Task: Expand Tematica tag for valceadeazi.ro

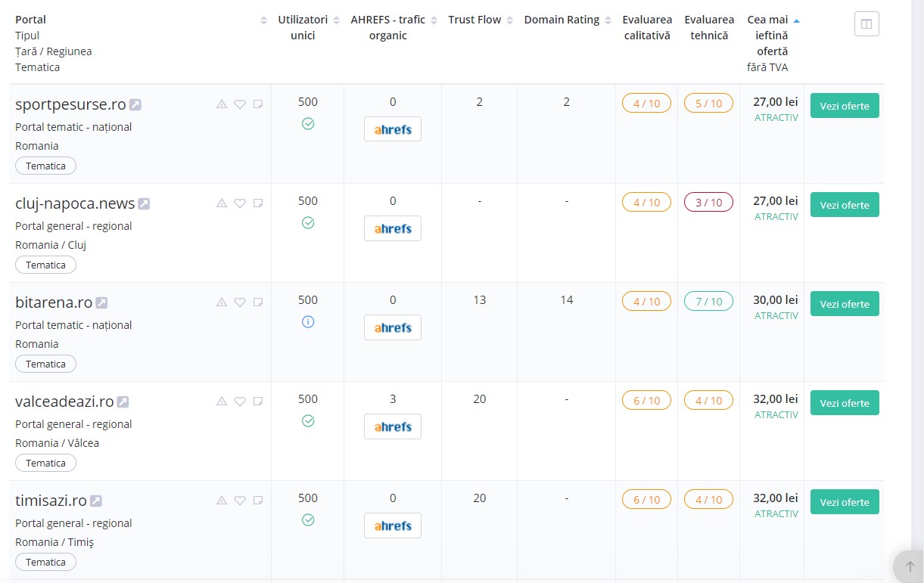Action: pyautogui.click(x=46, y=464)
